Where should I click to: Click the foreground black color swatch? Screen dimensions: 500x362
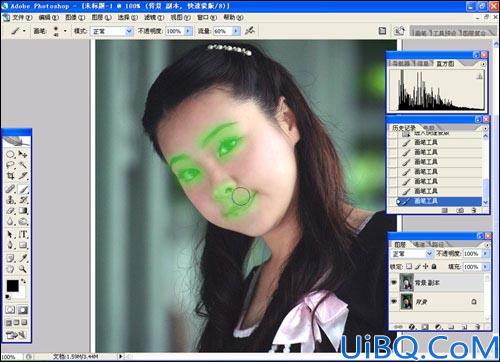13,285
